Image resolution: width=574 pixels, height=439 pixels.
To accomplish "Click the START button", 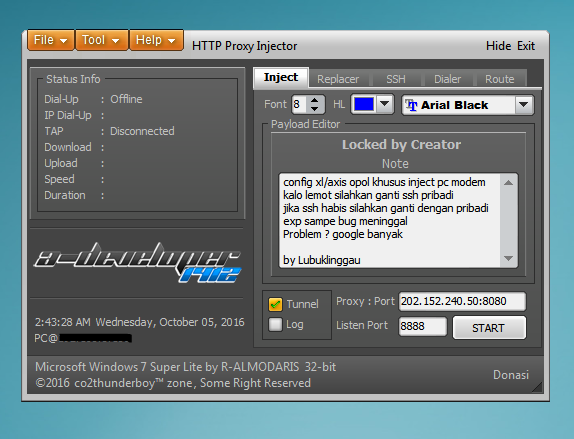I will (x=489, y=328).
